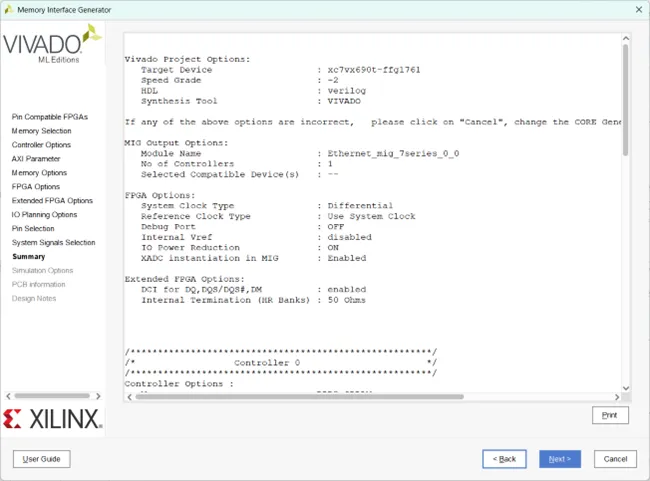650x481 pixels.
Task: Go back with the Back button
Action: 504,459
